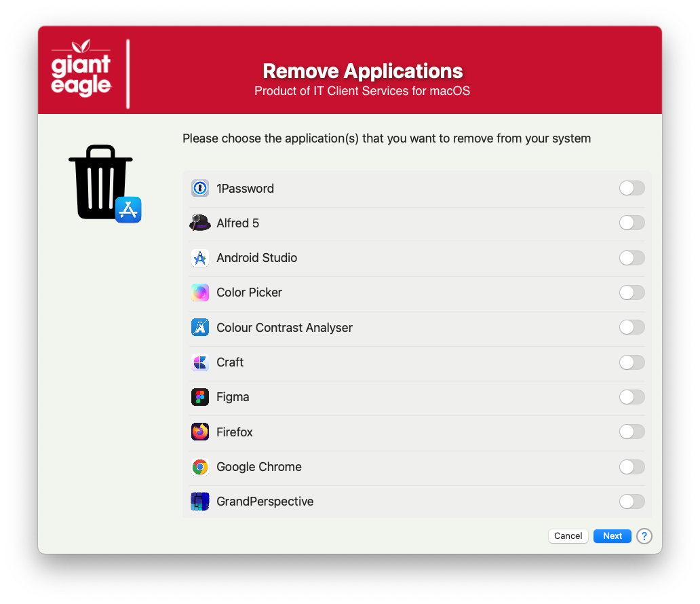
Task: Turn on the Google Chrome switch
Action: point(631,467)
